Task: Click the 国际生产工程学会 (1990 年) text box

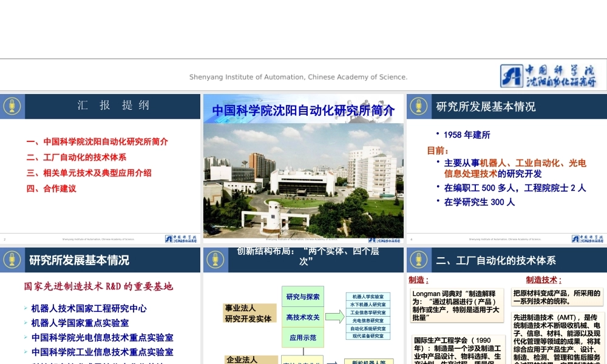Action: point(458,349)
